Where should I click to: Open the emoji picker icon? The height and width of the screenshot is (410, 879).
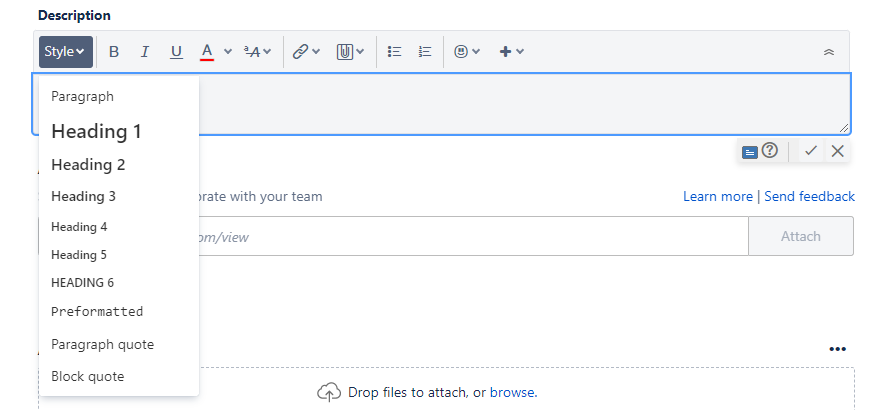click(x=461, y=52)
